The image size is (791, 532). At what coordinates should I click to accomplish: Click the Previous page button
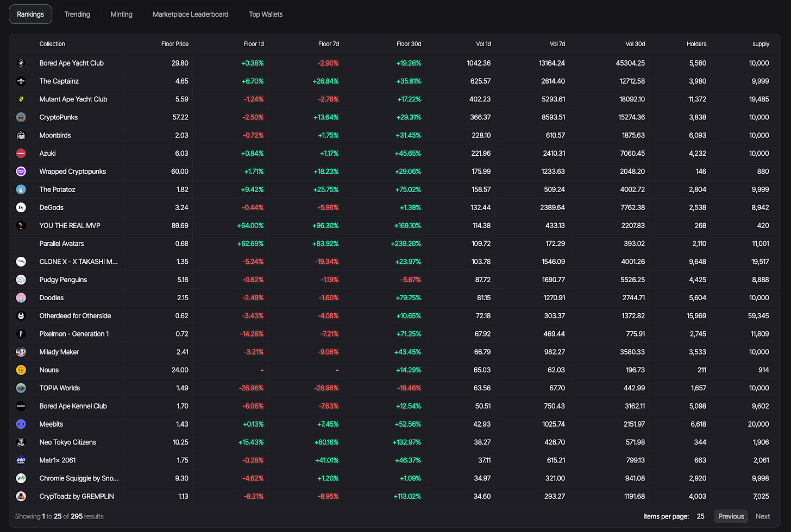click(731, 516)
